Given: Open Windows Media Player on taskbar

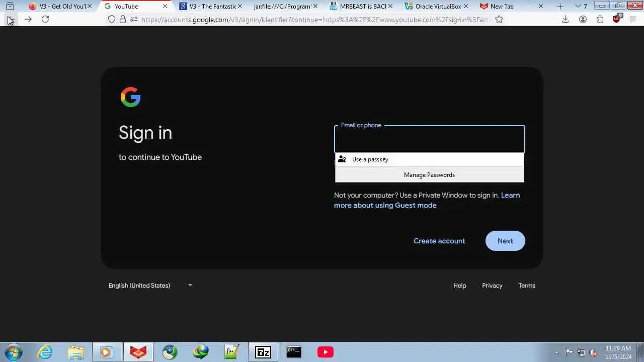Looking at the screenshot, I should point(107,352).
